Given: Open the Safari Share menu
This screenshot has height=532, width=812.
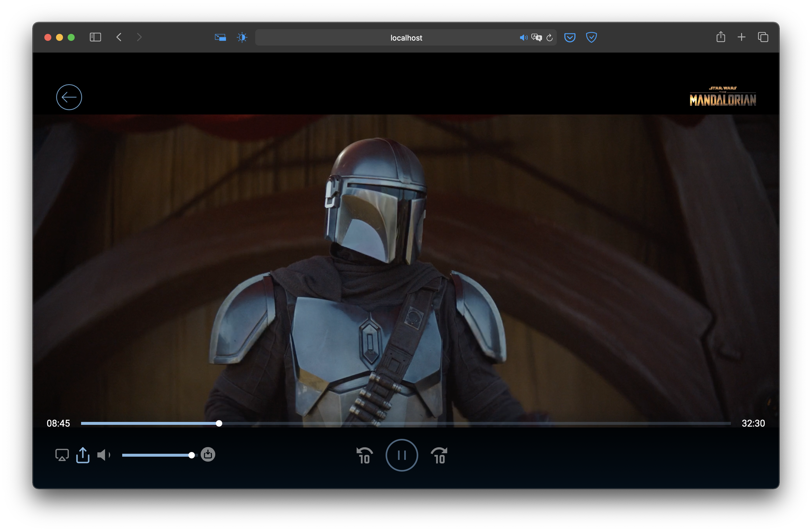Looking at the screenshot, I should point(721,37).
